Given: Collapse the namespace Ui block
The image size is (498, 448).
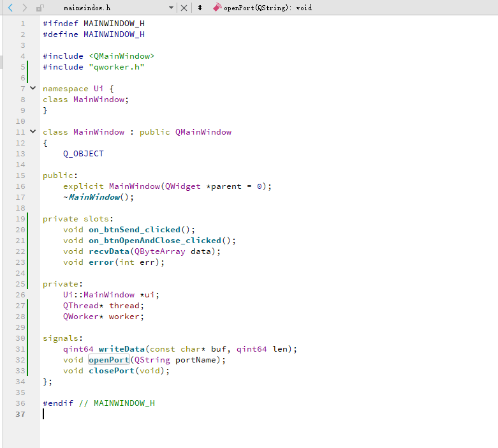Looking at the screenshot, I should [33, 88].
